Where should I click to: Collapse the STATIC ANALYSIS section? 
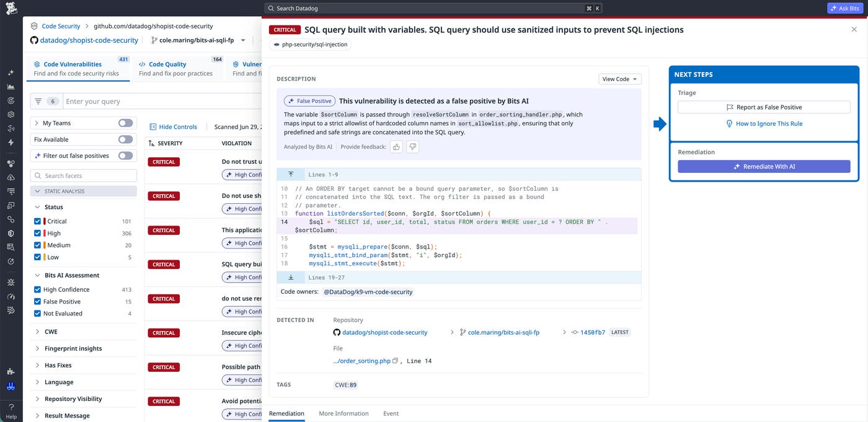point(83,191)
